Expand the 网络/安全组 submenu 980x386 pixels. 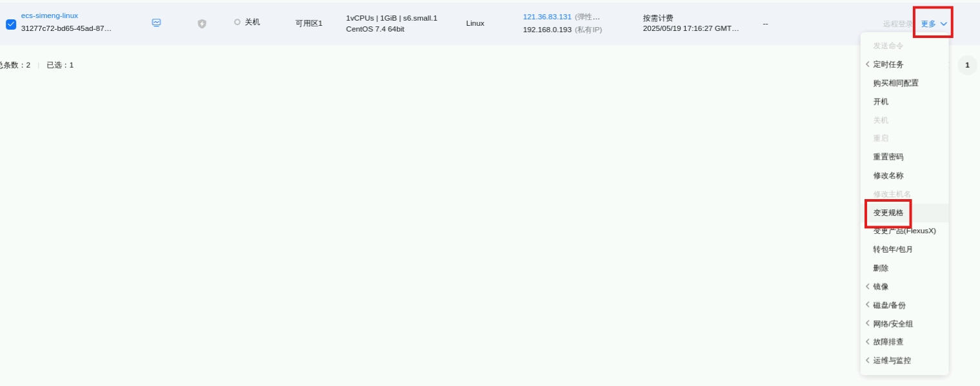coord(893,324)
